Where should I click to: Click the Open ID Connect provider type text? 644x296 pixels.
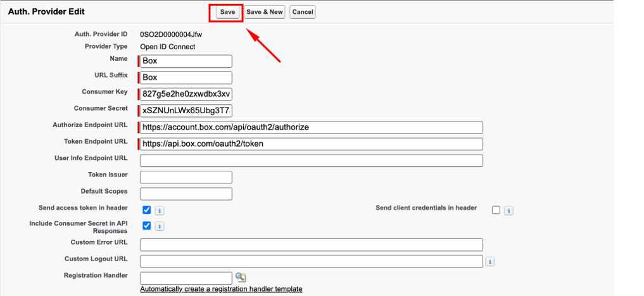[168, 47]
